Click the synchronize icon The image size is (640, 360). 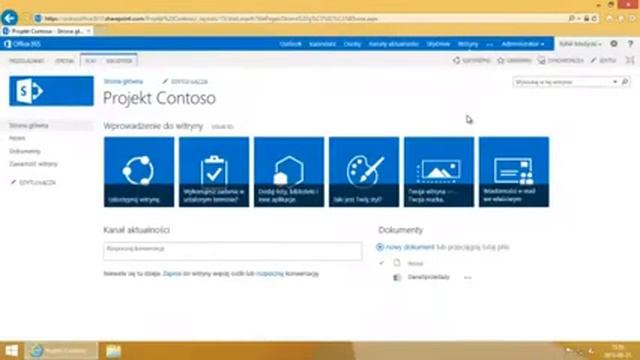[542, 60]
